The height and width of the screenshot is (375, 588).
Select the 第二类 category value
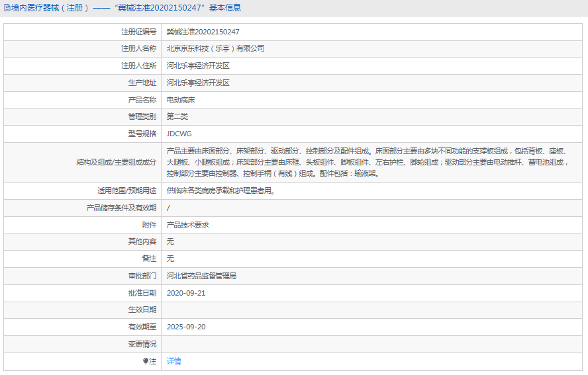click(177, 116)
